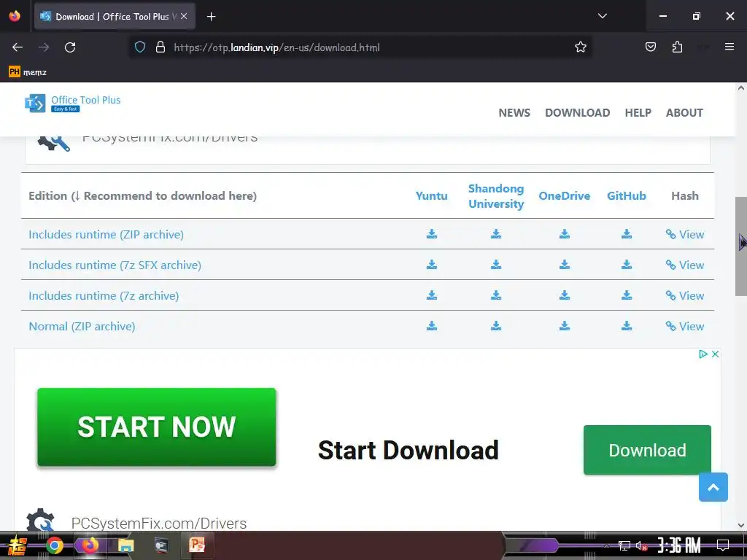Download ZIP runtime edition via OneDrive icon
Screen dimensions: 747x560
coord(565,234)
